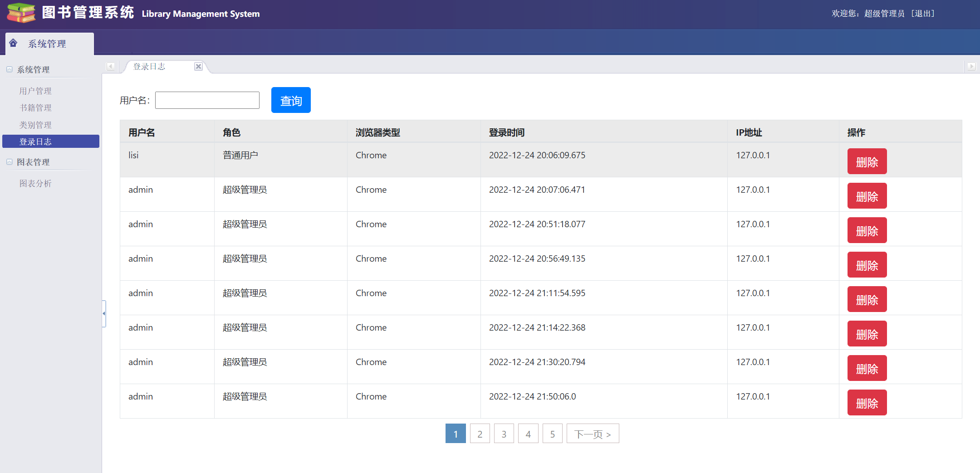
Task: Click the blue 查询 button
Action: [291, 100]
